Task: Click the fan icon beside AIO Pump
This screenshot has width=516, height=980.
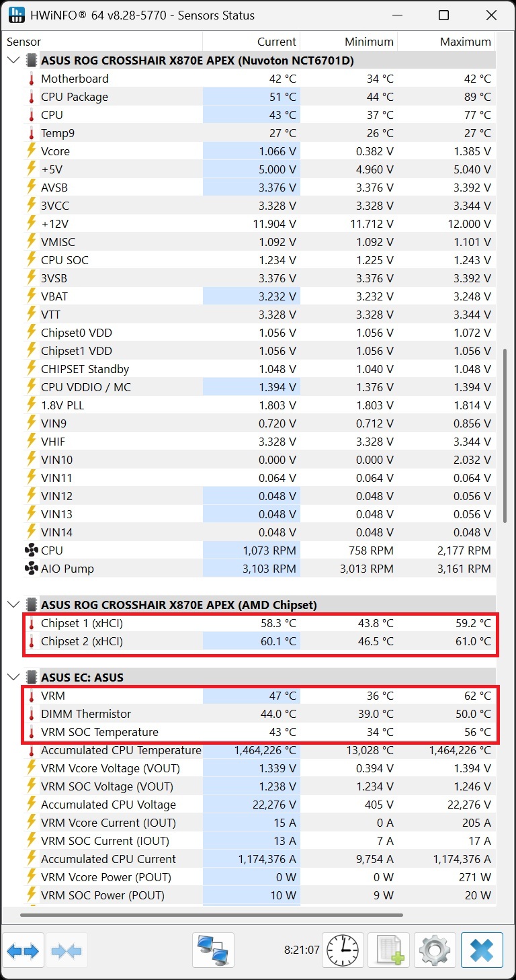Action: (31, 569)
